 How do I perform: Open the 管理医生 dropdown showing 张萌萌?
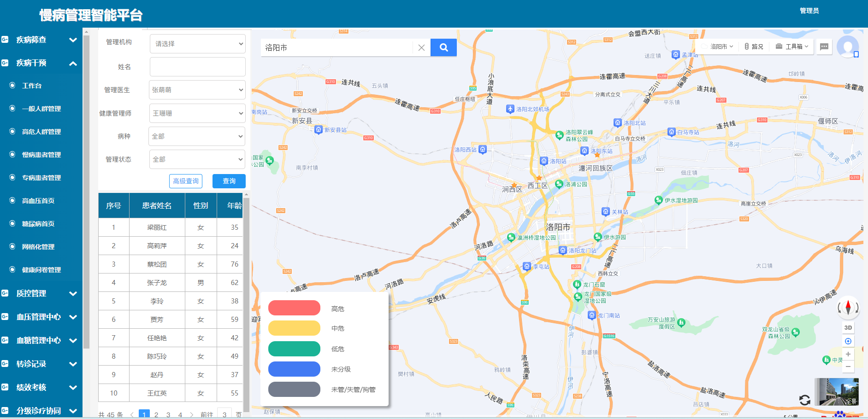click(x=197, y=90)
